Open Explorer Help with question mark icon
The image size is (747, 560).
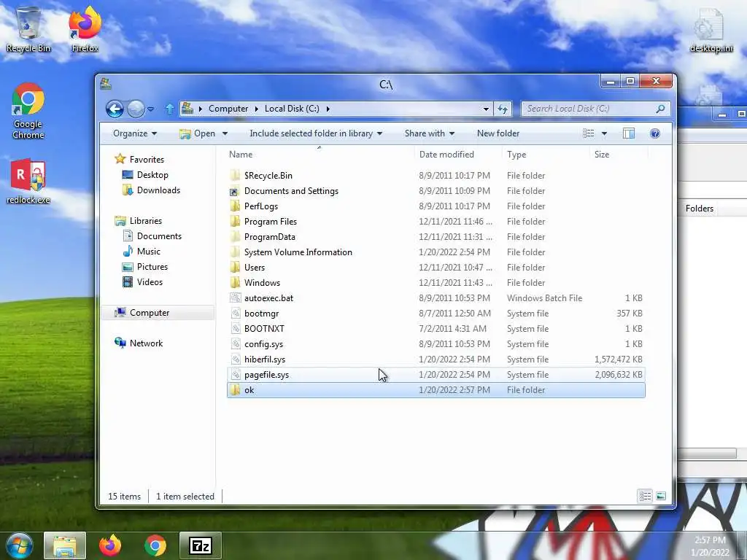click(655, 133)
